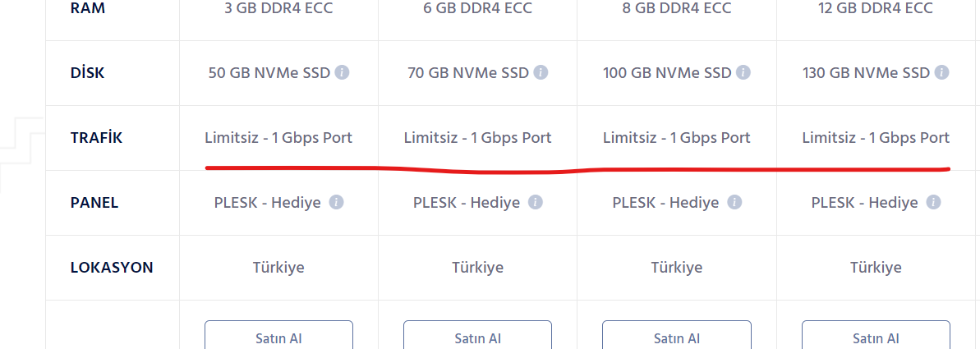Screen dimensions: 980x349
Task: Open PLESK info icon in third plan column
Action: [734, 202]
